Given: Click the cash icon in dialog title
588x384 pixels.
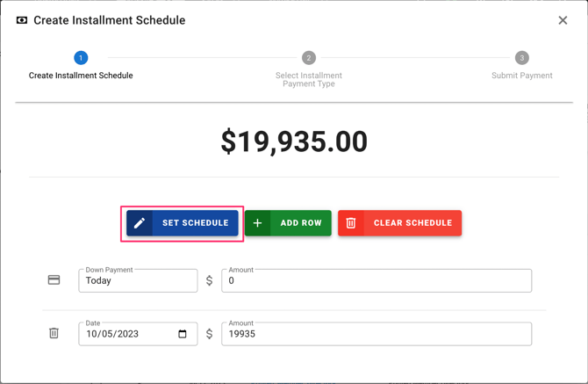Looking at the screenshot, I should (x=22, y=20).
